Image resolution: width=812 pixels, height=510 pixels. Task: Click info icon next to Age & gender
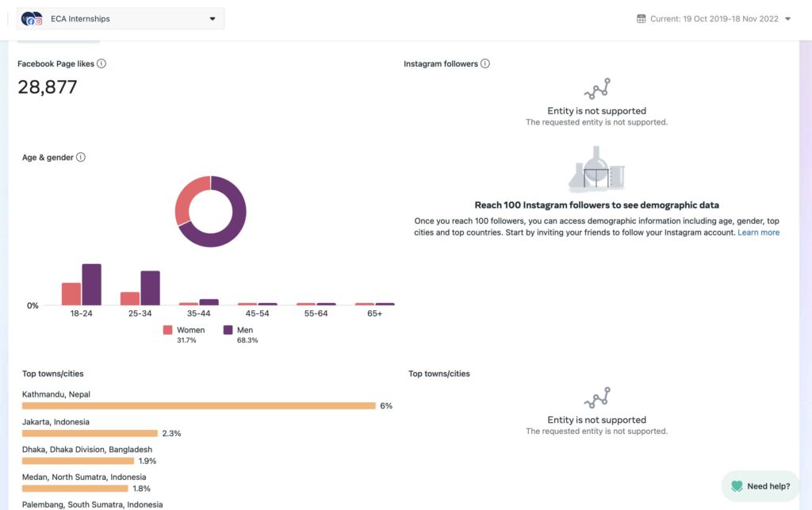81,157
